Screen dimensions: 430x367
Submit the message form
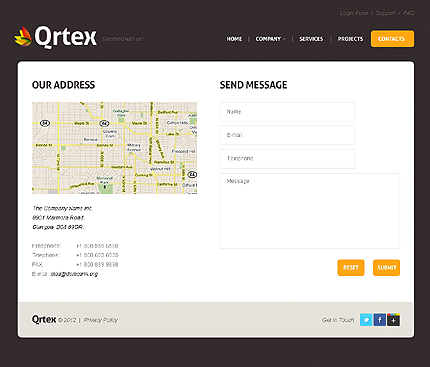tap(386, 268)
